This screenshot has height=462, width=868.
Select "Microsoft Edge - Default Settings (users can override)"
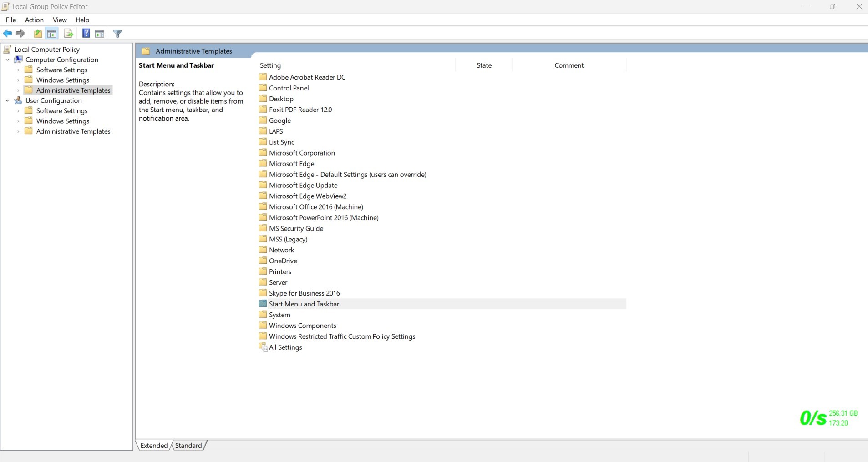(348, 174)
